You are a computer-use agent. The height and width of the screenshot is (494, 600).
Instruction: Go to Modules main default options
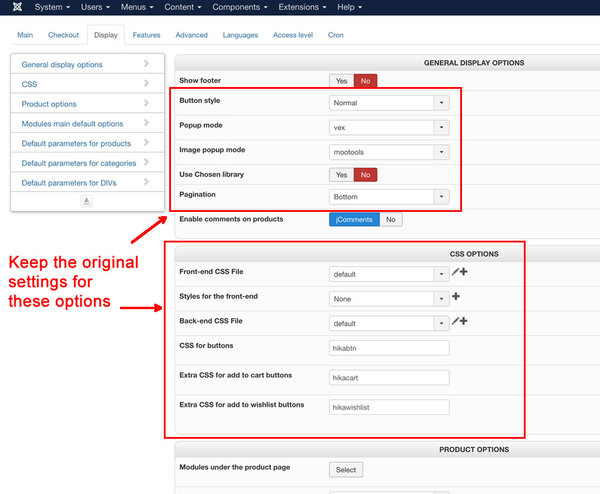click(72, 124)
